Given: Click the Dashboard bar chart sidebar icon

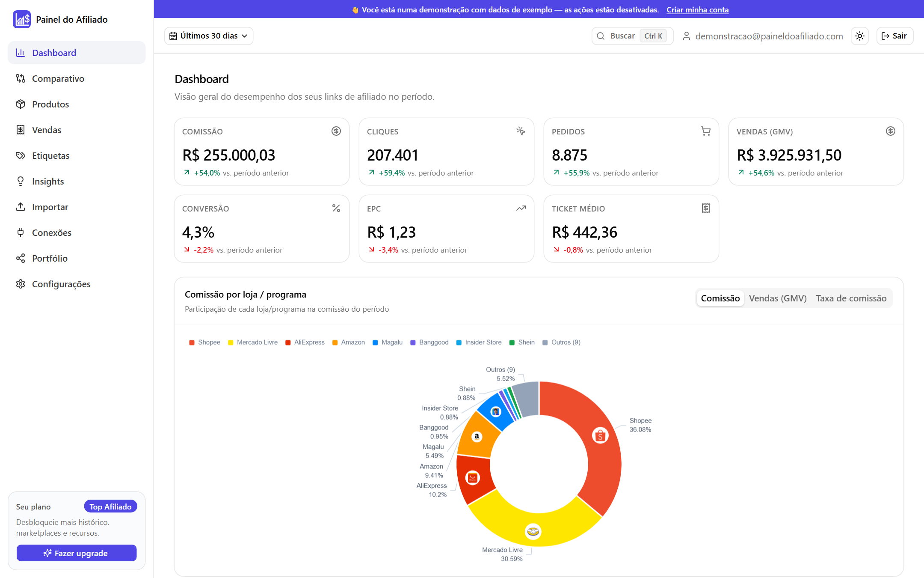Looking at the screenshot, I should tap(21, 53).
